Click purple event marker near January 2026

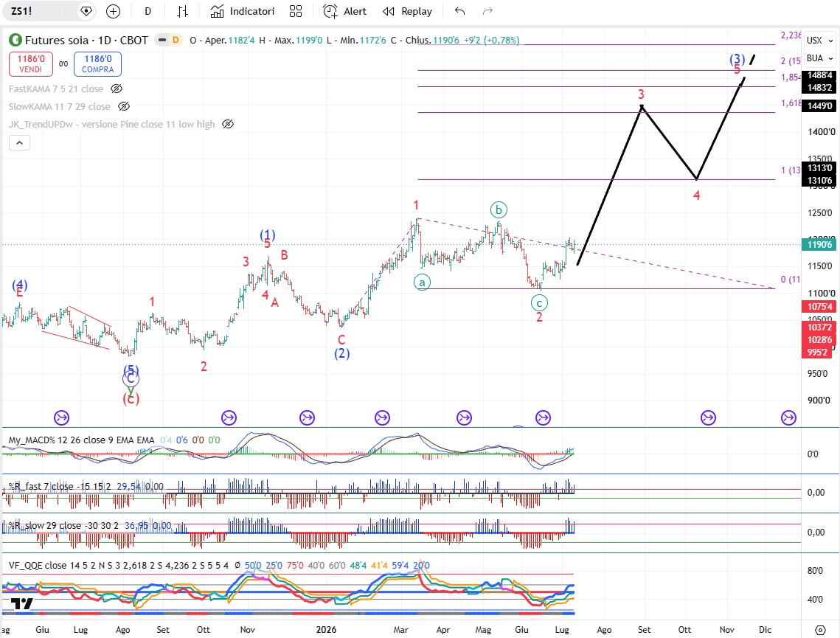point(307,417)
